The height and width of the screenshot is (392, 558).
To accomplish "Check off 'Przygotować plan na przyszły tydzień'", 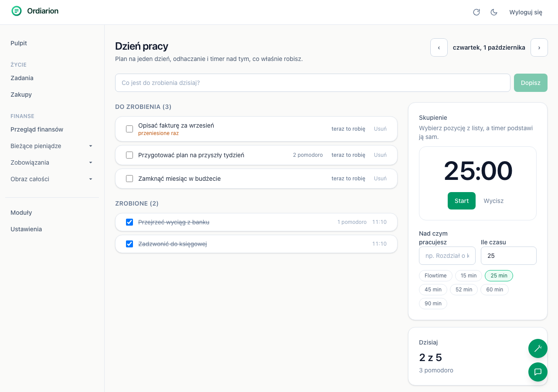I will point(129,155).
